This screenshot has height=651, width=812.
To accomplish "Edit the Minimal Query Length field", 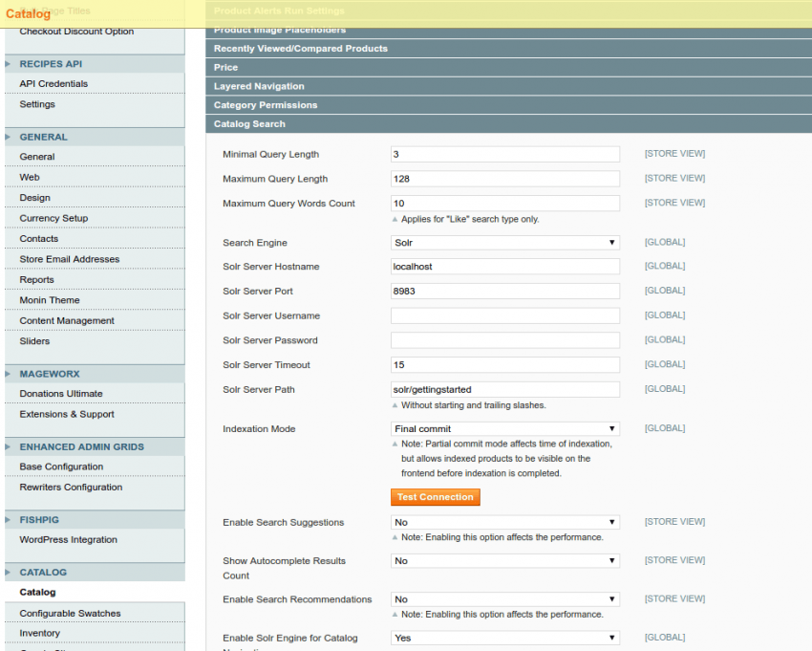I will pyautogui.click(x=505, y=154).
